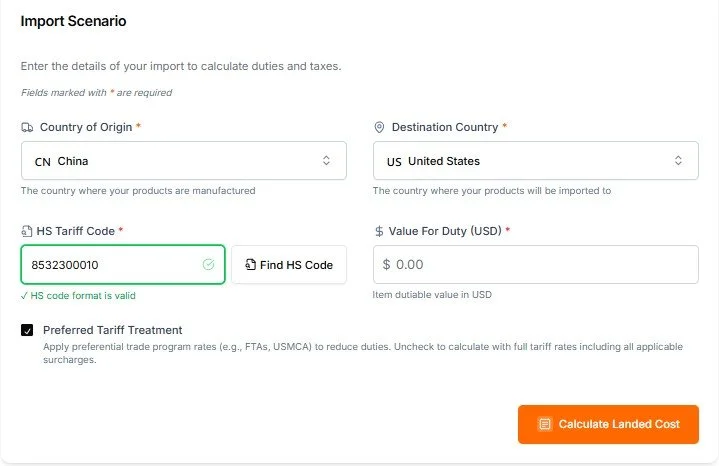Click the dollar icon beside Value For Duty

pos(379,231)
